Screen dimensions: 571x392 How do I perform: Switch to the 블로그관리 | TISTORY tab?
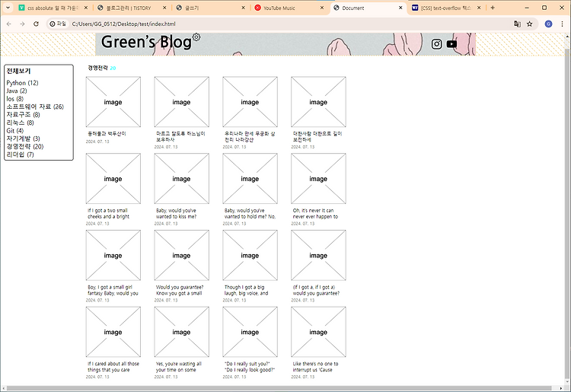(x=132, y=8)
